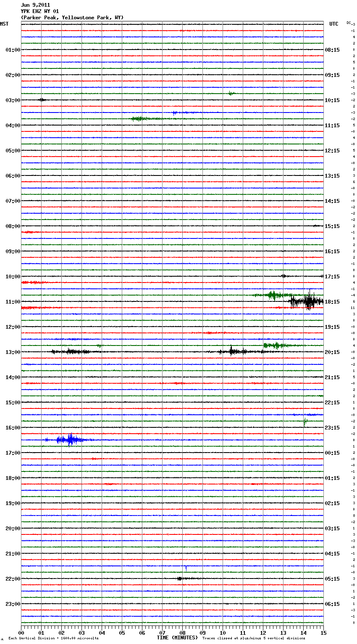Click the 06:15 UTC time label
The width and height of the screenshot is (357, 644).
point(332,604)
